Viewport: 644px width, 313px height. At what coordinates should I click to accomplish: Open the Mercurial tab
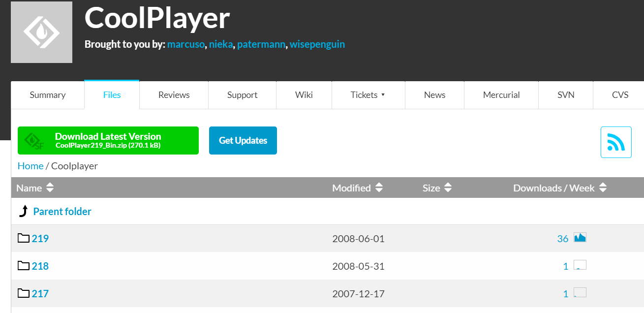tap(501, 95)
